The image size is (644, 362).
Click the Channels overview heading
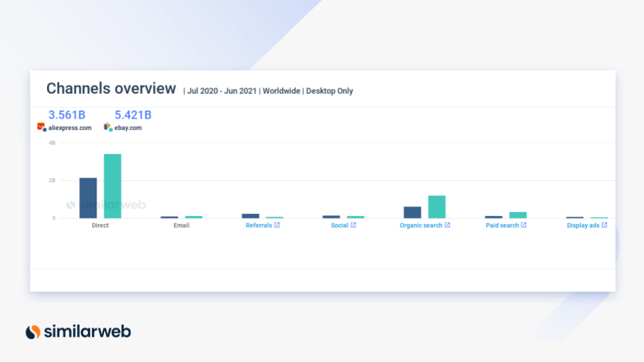point(111,88)
